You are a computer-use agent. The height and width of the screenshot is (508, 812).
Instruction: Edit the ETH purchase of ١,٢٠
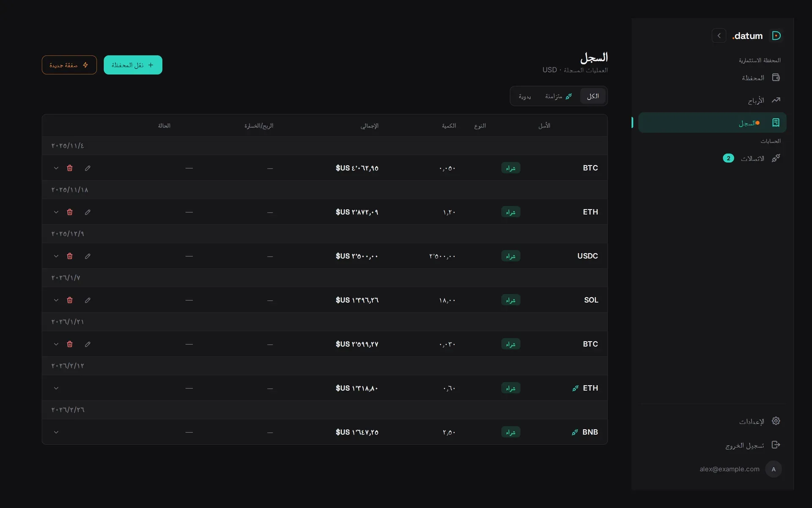[x=88, y=212]
